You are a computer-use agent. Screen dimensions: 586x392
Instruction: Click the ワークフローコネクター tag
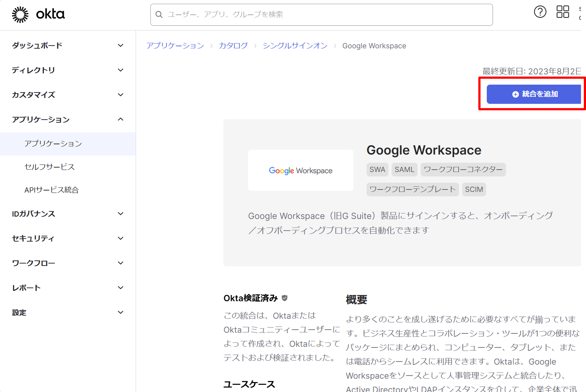click(x=463, y=169)
